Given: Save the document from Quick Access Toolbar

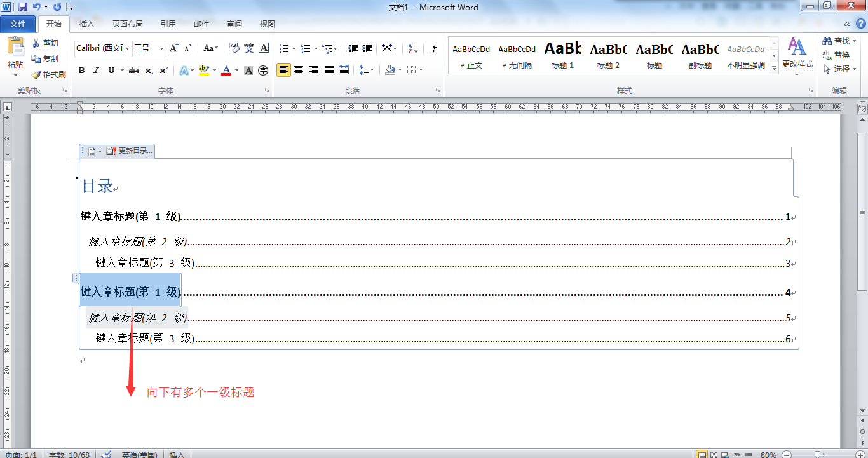Looking at the screenshot, I should point(23,7).
